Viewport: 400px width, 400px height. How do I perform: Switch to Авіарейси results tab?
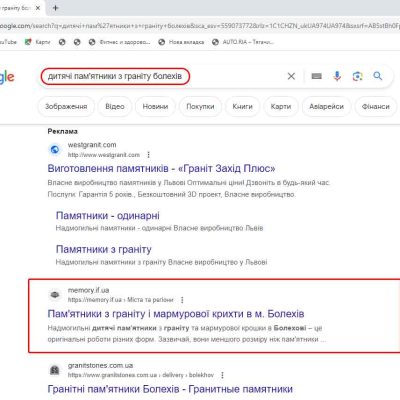(326, 107)
